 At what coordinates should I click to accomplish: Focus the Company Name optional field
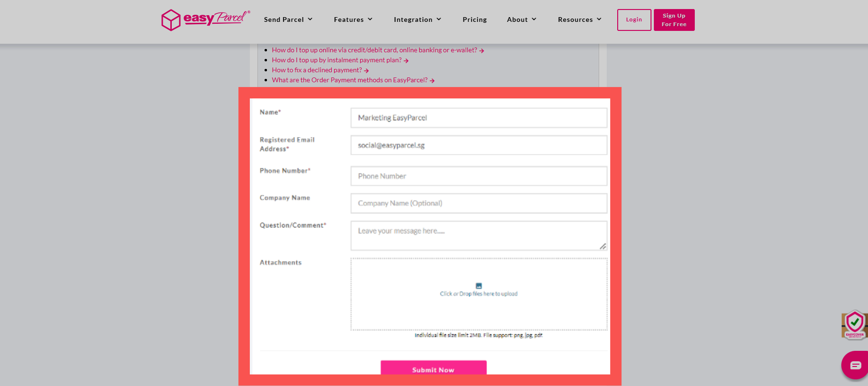coord(479,203)
